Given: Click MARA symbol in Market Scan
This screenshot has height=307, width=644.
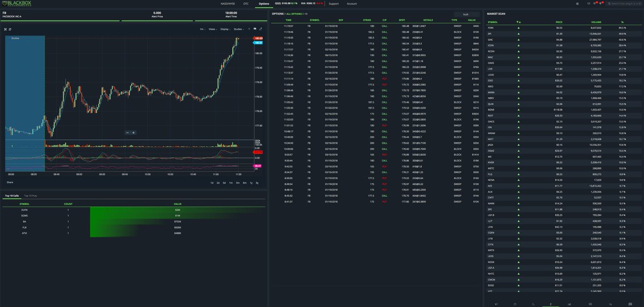Looking at the screenshot, I should 491,92.
